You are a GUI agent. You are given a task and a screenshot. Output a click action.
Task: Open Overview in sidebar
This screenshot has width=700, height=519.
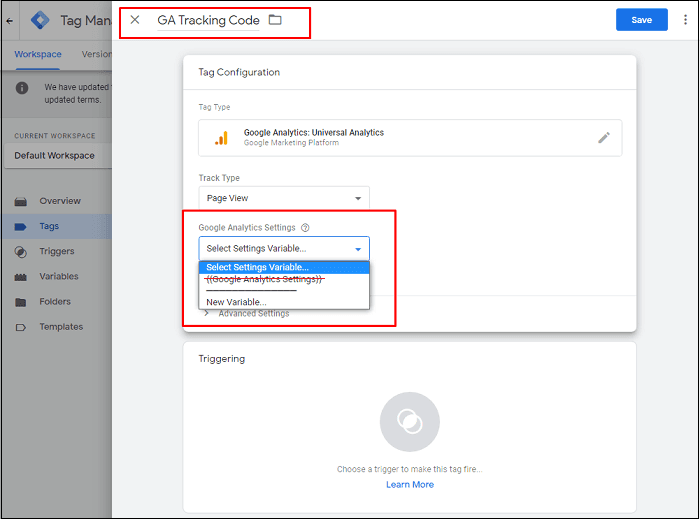click(x=60, y=201)
